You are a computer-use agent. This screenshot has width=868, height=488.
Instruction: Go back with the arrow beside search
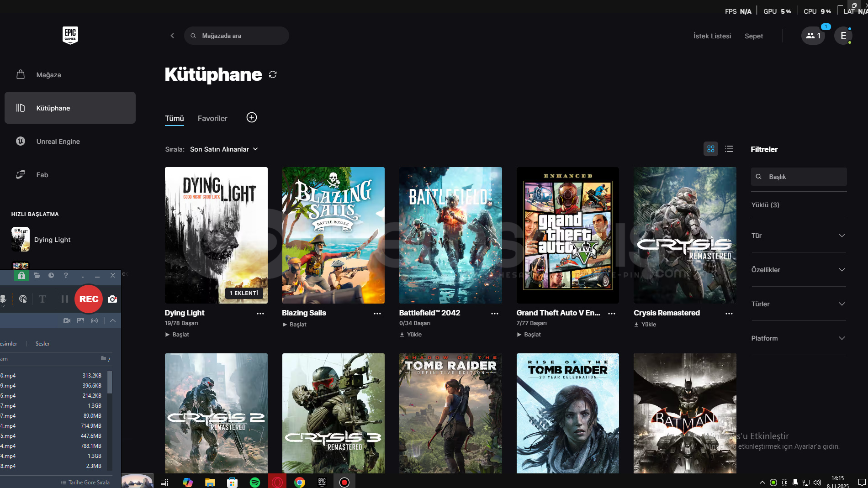(172, 36)
